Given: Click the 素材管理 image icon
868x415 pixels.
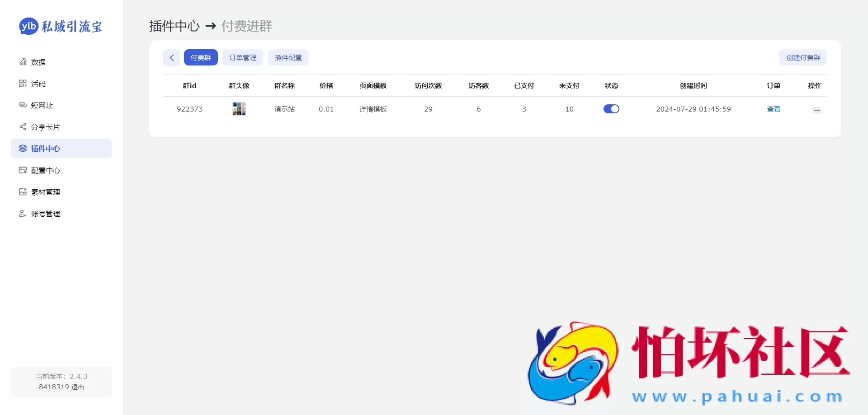Looking at the screenshot, I should click(23, 191).
